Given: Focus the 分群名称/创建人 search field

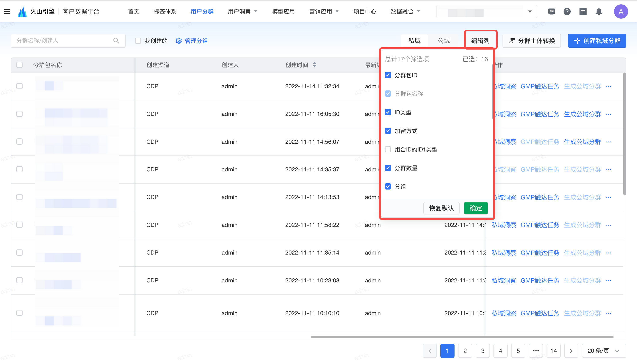Looking at the screenshot, I should point(68,41).
